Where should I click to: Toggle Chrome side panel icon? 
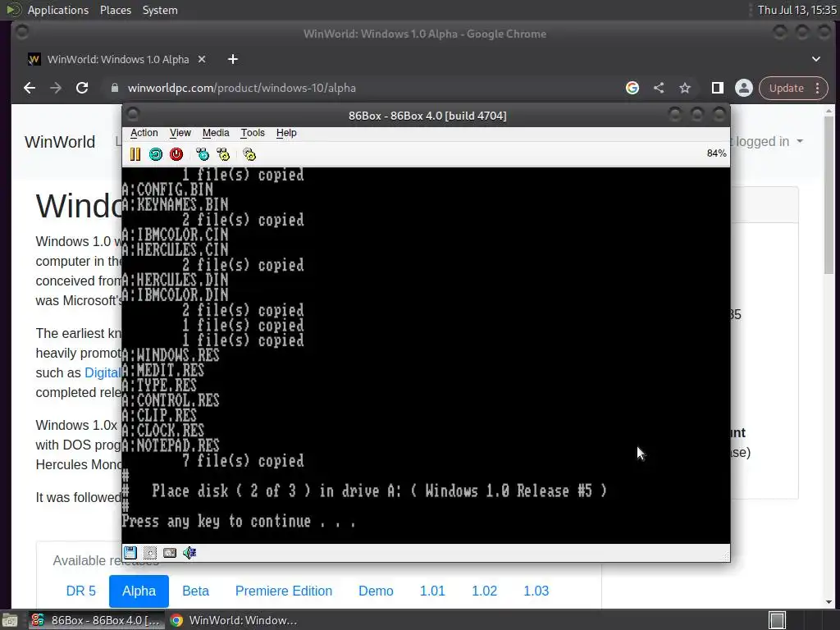(717, 88)
